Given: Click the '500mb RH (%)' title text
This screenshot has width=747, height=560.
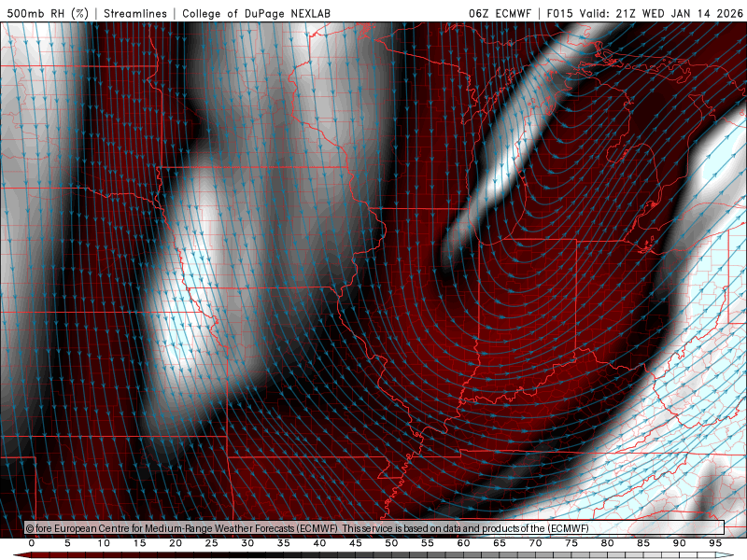Looking at the screenshot, I should (48, 13).
